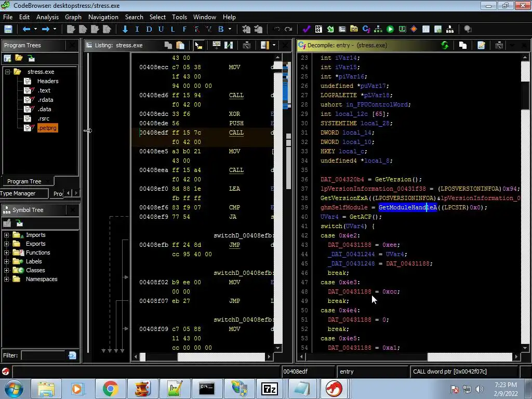Open the forward-navigation history dropdown

pos(55,29)
